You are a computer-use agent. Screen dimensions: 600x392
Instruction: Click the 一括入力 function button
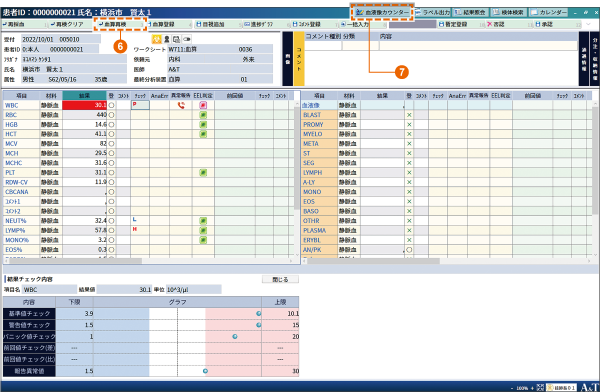[x=362, y=24]
